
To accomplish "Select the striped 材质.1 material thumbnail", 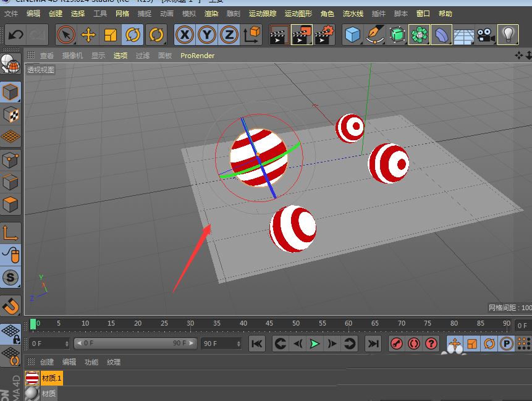I will point(32,378).
